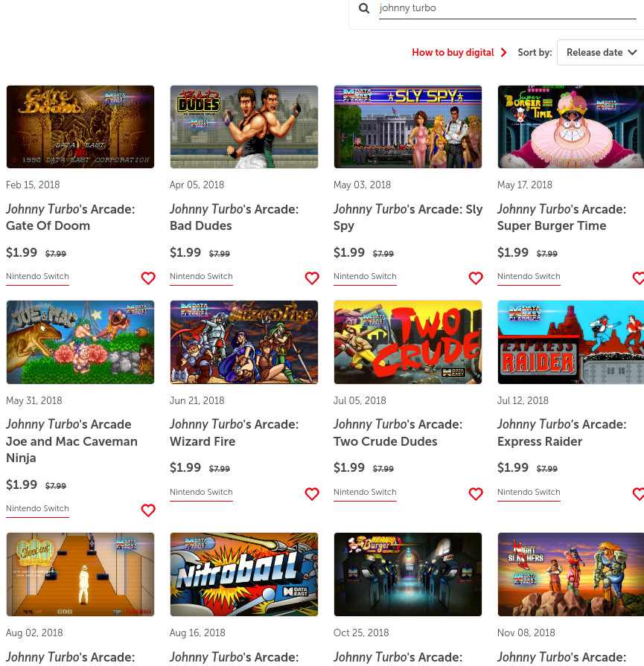Click Nintendo Switch tag under Wizard Fire
Image resolution: width=644 pixels, height=666 pixels.
201,493
